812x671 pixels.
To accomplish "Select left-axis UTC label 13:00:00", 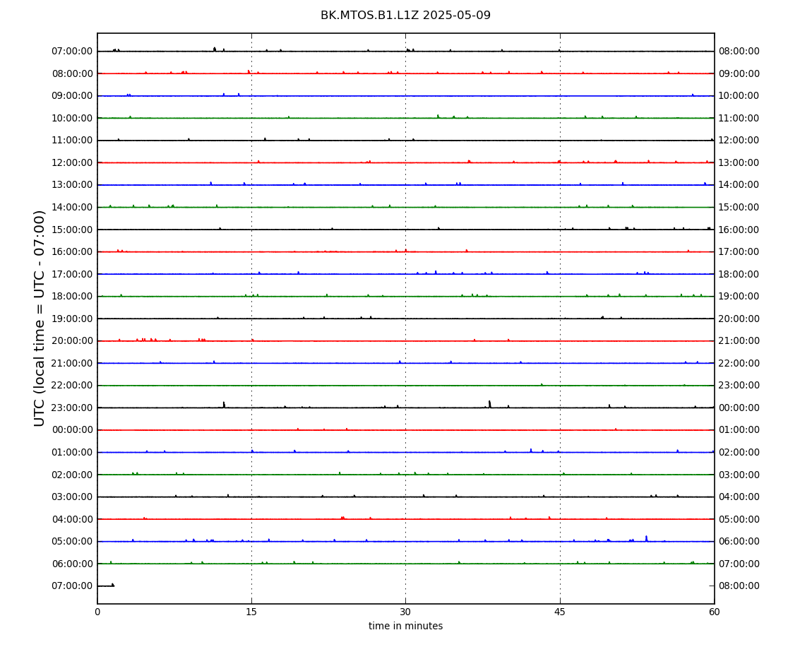I will [x=72, y=185].
